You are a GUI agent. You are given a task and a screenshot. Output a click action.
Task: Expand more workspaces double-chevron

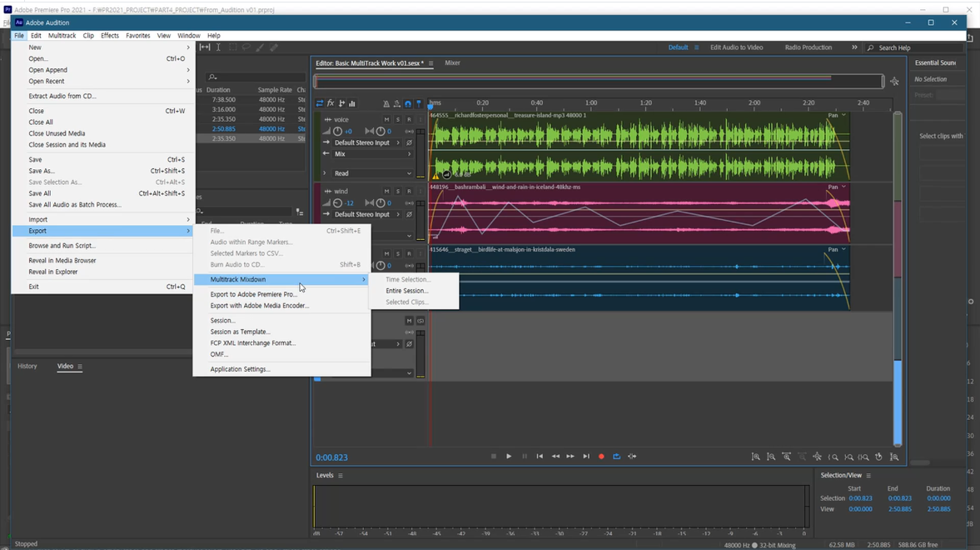[854, 47]
